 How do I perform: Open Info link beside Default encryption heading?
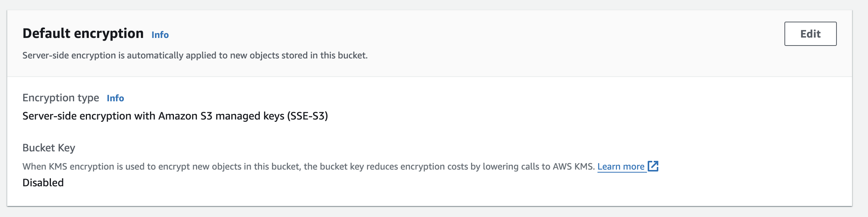coord(160,35)
